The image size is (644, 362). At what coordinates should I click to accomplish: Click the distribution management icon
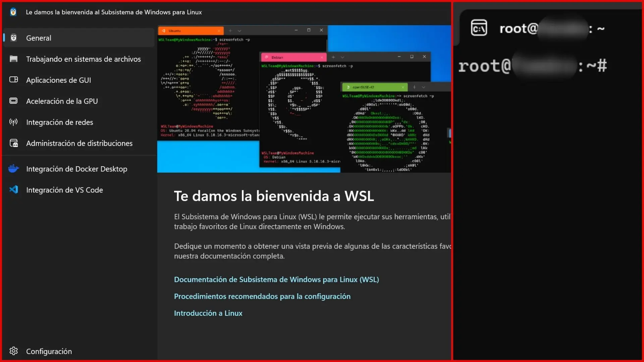pyautogui.click(x=13, y=143)
